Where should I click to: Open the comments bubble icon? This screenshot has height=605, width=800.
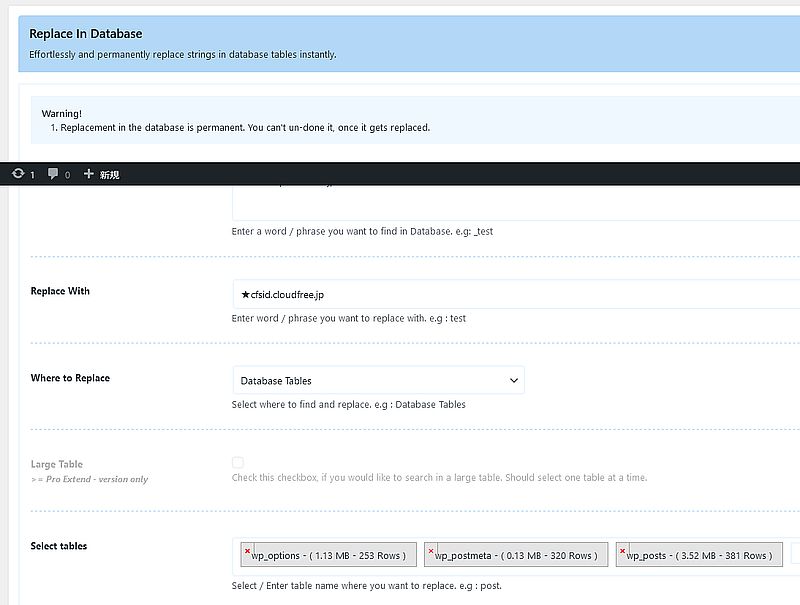(53, 174)
